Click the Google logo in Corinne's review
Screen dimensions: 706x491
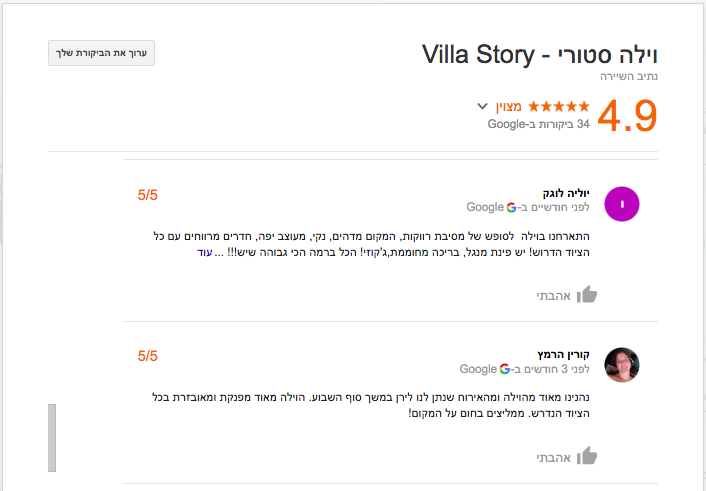point(505,369)
